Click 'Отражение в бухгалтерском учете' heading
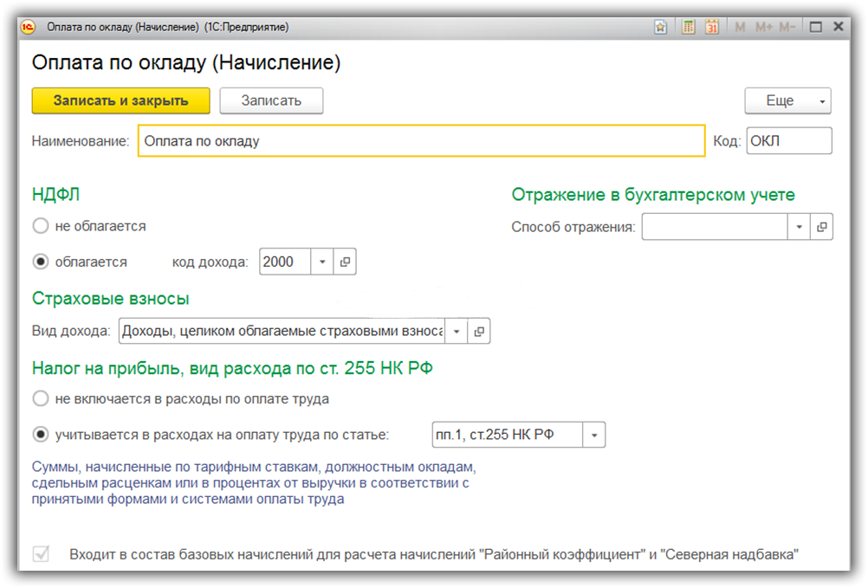Screen dimensions: 868x588 653,194
